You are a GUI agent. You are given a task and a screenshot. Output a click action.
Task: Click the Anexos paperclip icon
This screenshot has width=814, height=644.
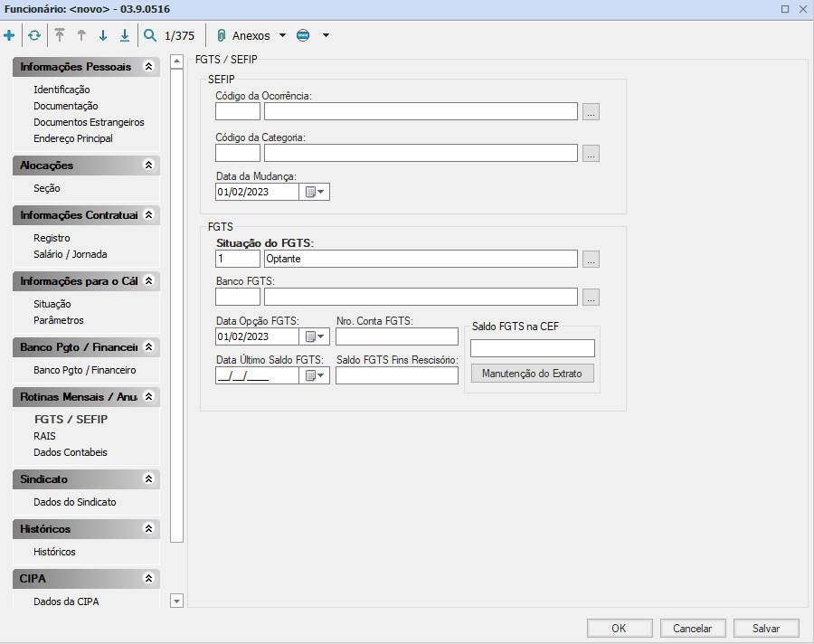tap(221, 36)
